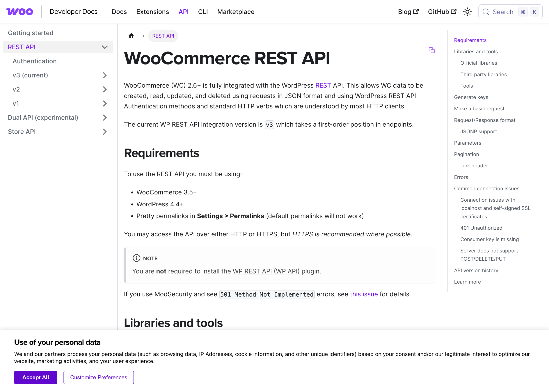549x392 pixels.
Task: Follow the purple REST link in intro
Action: (323, 86)
